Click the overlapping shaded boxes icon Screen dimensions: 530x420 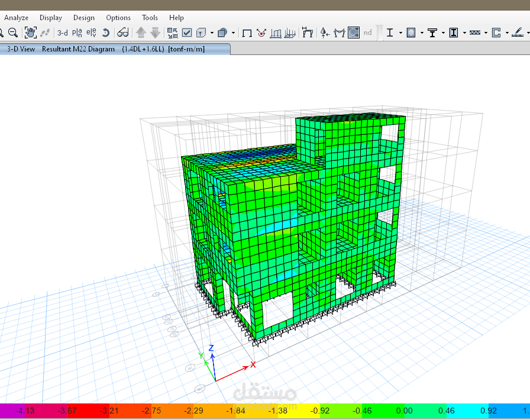click(x=222, y=33)
